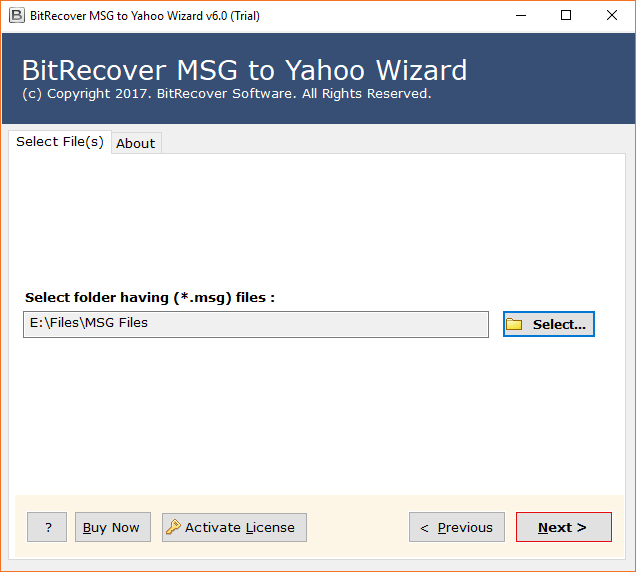Click the BitRecover app icon in title bar
636x572 pixels.
(17, 16)
